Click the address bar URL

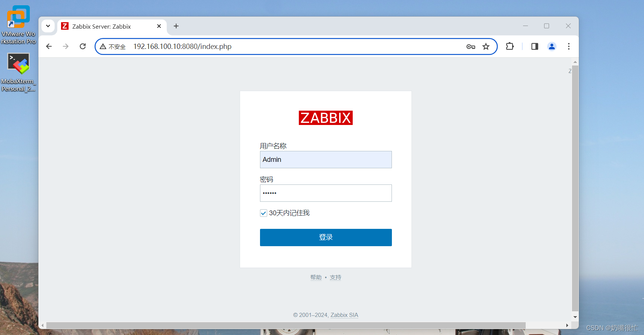coord(182,46)
